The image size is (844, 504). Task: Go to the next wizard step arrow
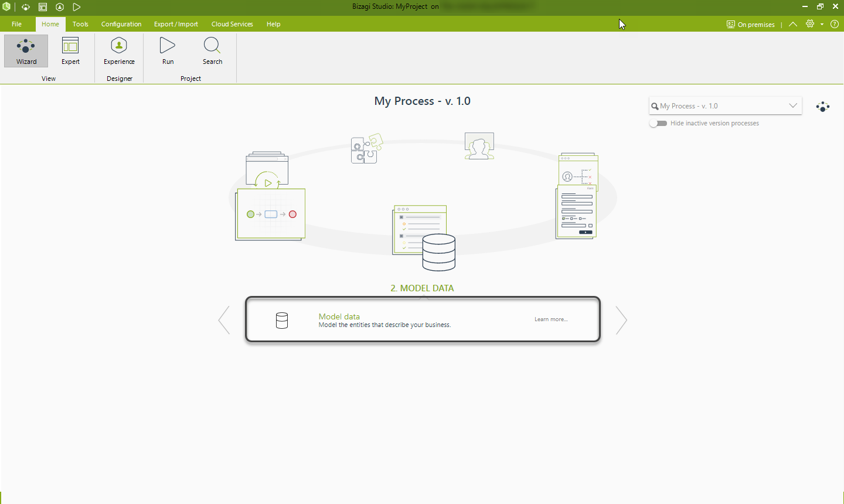point(622,320)
